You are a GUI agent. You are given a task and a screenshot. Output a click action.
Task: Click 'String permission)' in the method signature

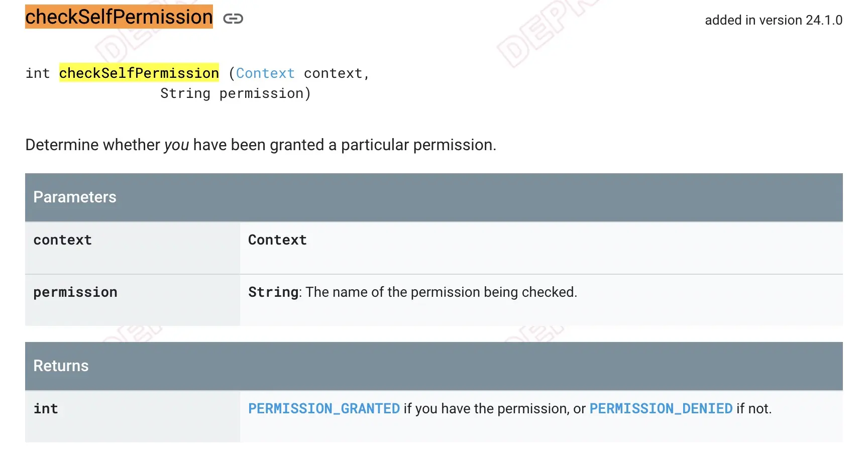[236, 93]
